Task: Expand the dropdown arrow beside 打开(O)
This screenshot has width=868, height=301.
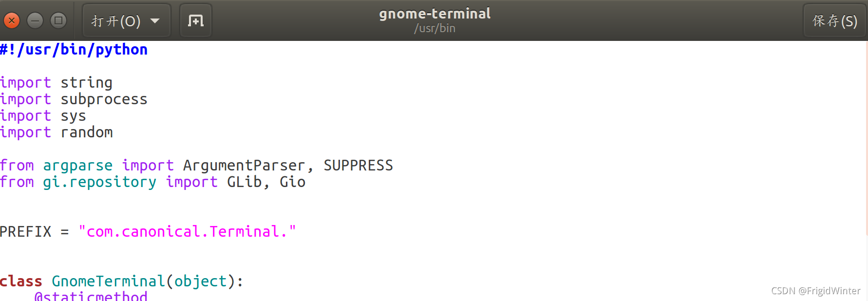Action: 155,21
